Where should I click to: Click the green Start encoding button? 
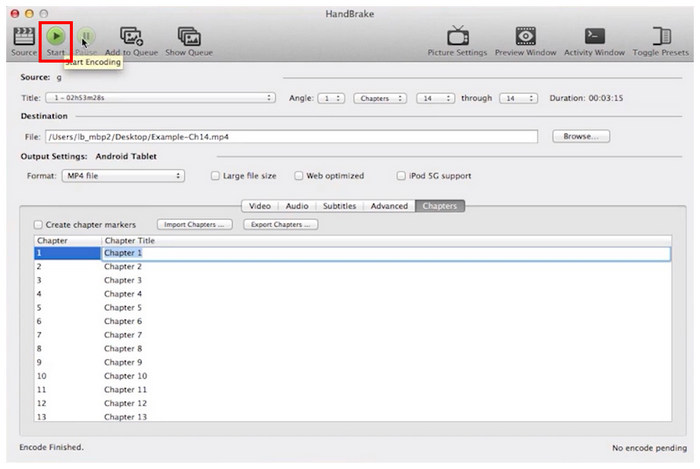point(56,36)
